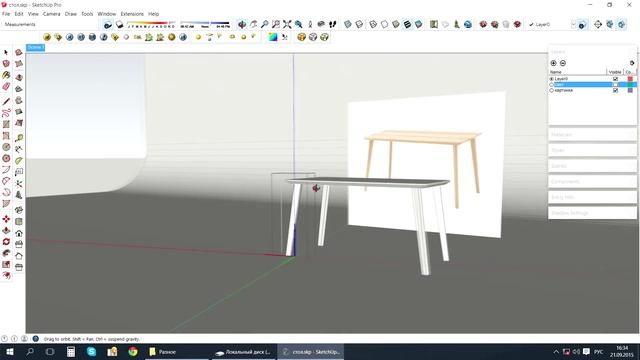
Task: Select the Push/Pull tool
Action: 6,230
